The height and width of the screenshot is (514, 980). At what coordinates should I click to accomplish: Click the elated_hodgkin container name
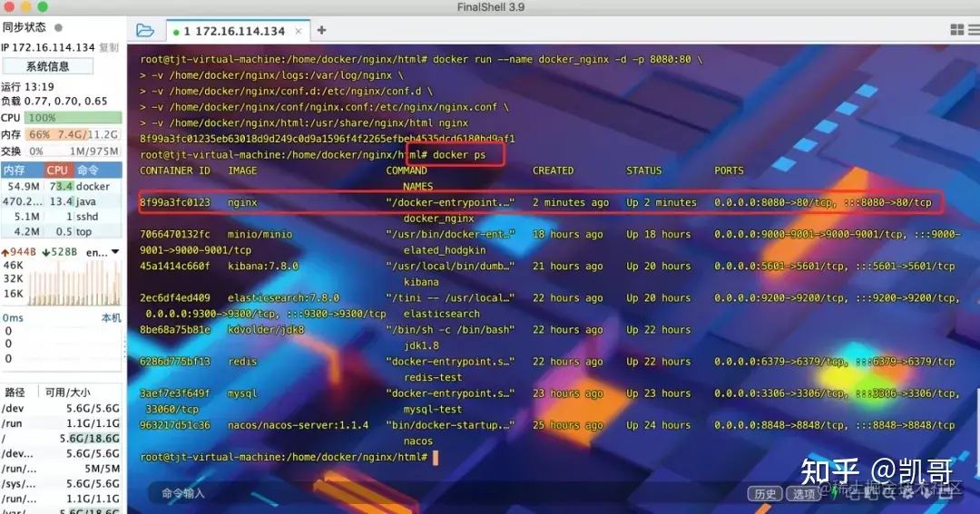click(445, 250)
